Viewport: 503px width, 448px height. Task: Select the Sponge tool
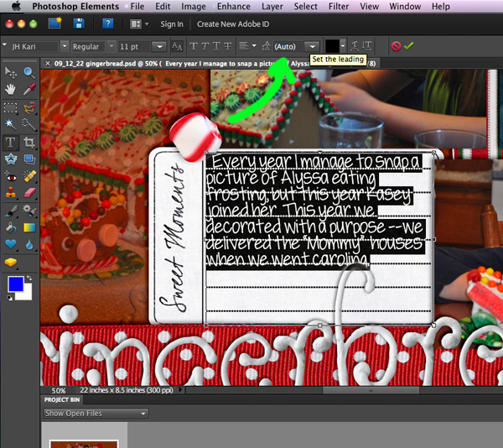(x=11, y=263)
